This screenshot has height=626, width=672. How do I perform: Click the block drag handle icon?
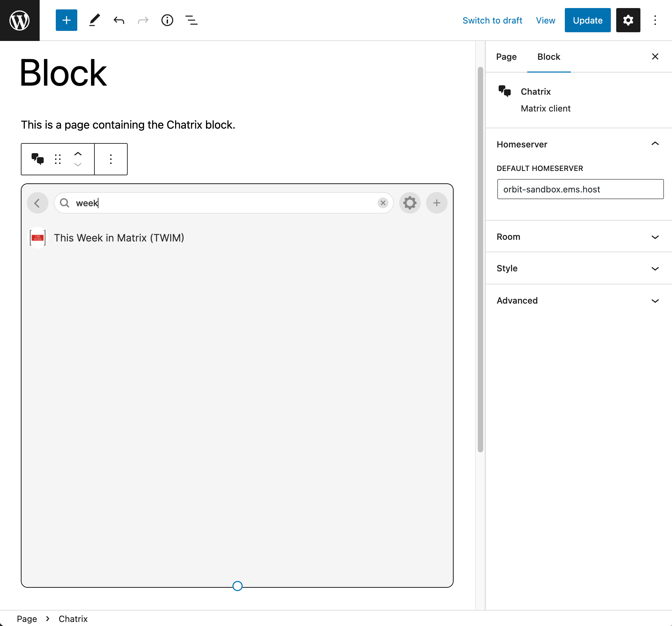pyautogui.click(x=58, y=159)
